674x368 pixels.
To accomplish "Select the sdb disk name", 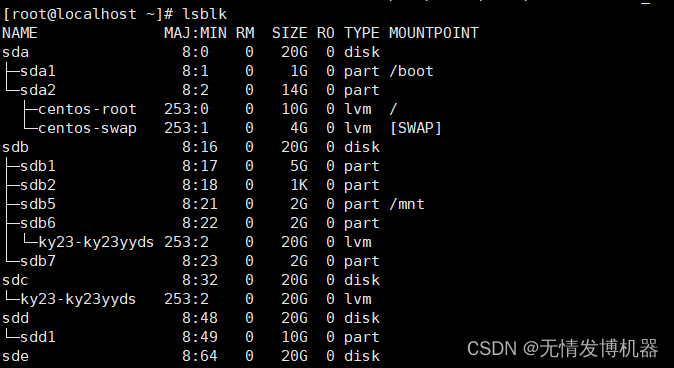I will click(x=15, y=147).
